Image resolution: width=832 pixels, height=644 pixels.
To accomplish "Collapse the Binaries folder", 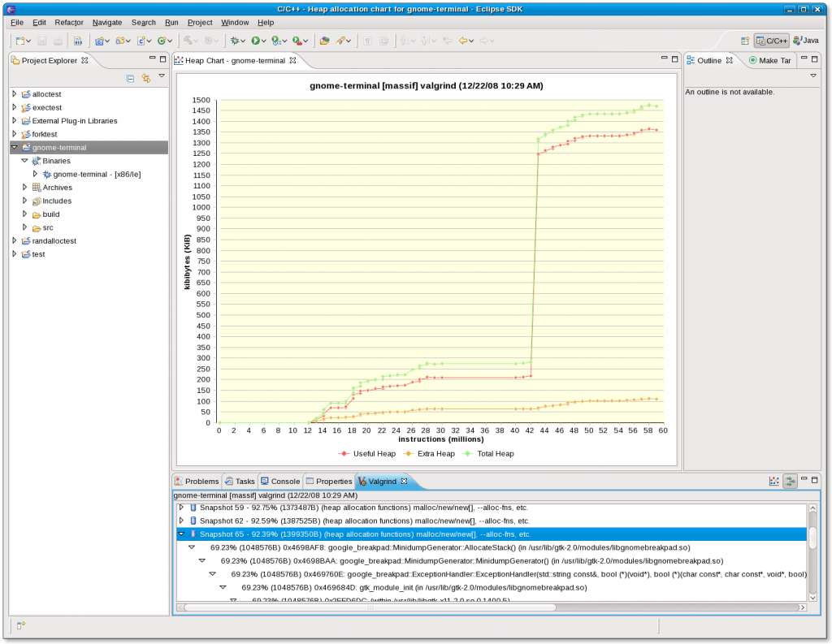I will (24, 161).
